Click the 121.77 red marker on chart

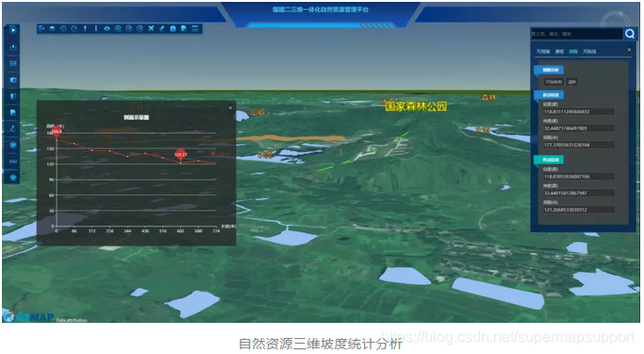(180, 155)
